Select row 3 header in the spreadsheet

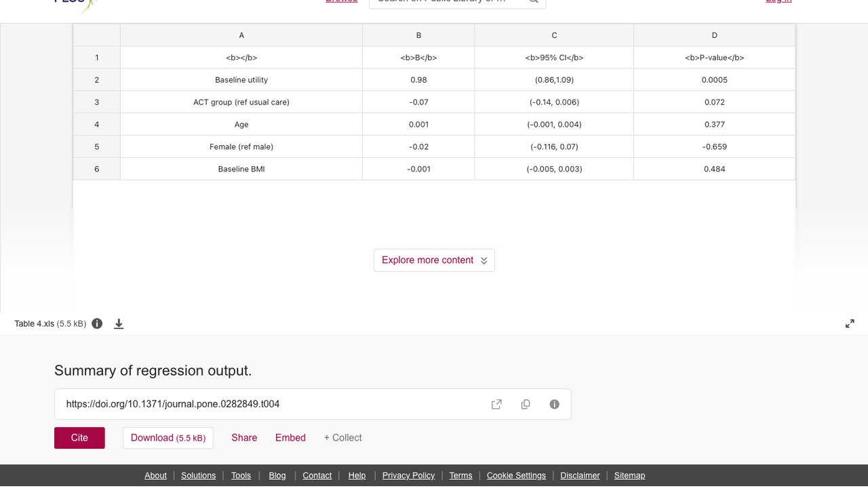coord(97,102)
